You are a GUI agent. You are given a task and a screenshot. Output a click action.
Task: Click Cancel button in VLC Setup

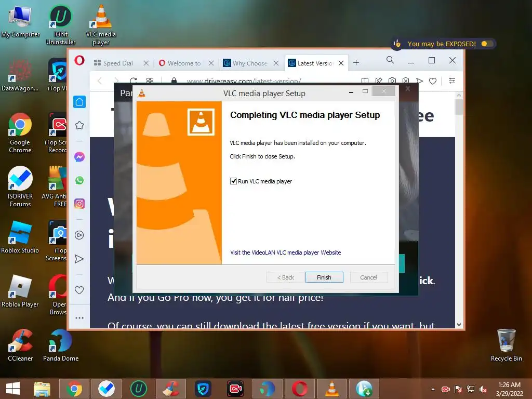coord(368,277)
